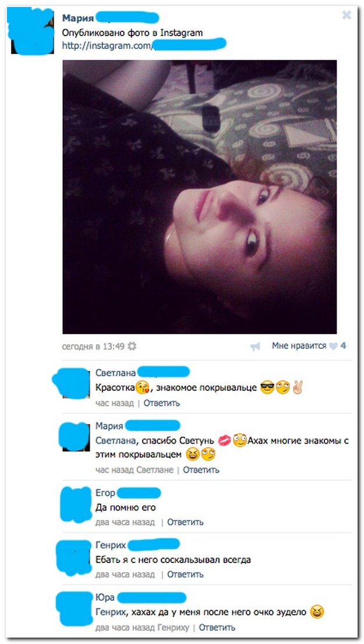Viewport: 364px width, 644px height.
Task: Open commenter Юра's profile name
Action: coord(105,597)
